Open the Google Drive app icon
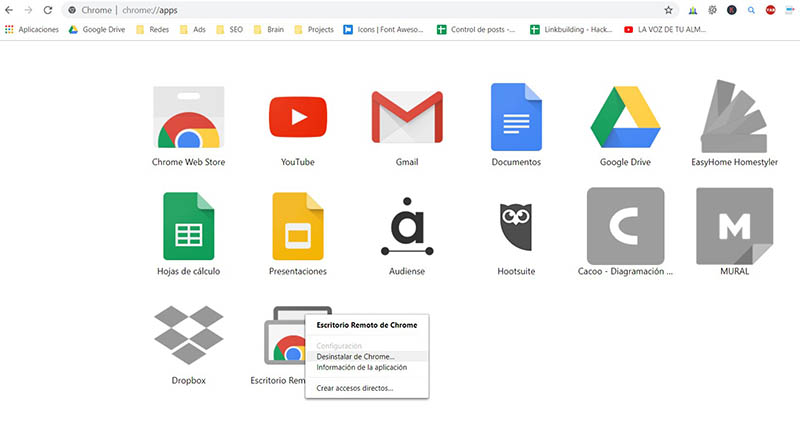Image resolution: width=800 pixels, height=447 pixels. click(x=626, y=117)
